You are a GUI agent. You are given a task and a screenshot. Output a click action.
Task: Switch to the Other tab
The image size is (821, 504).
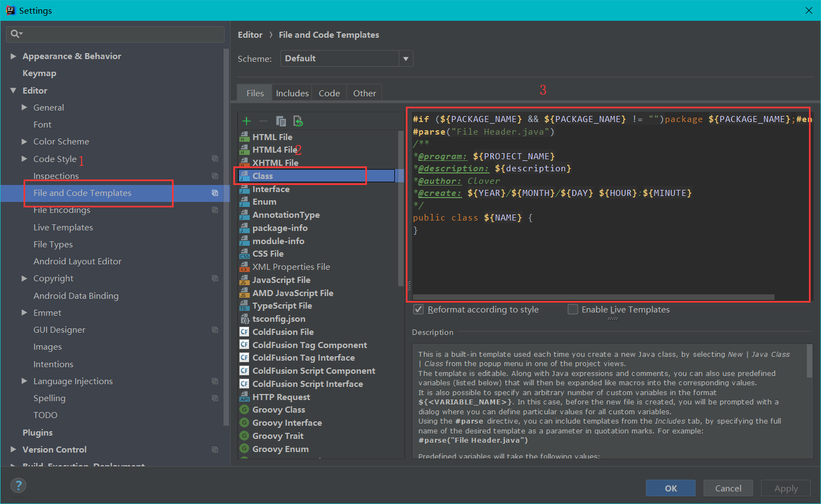[x=364, y=93]
